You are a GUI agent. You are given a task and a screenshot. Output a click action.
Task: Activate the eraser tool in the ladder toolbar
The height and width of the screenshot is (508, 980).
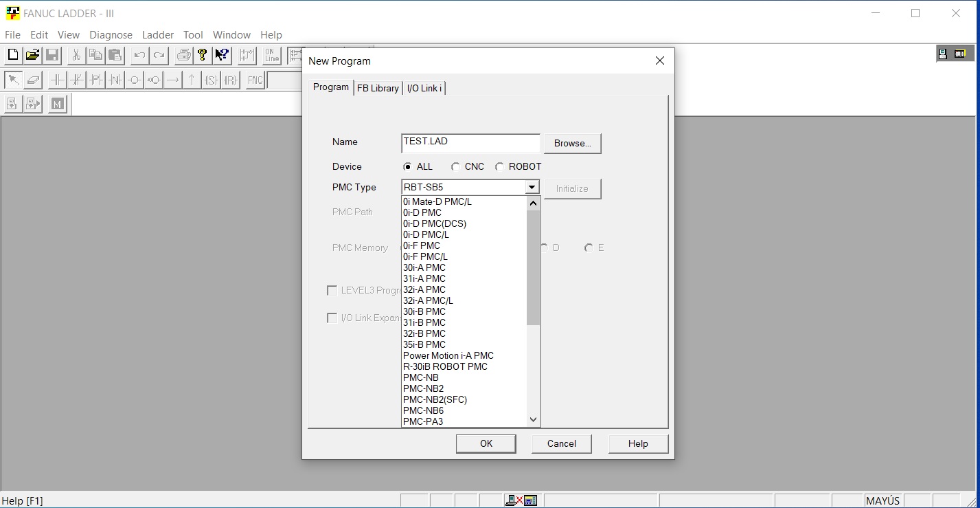pyautogui.click(x=33, y=80)
